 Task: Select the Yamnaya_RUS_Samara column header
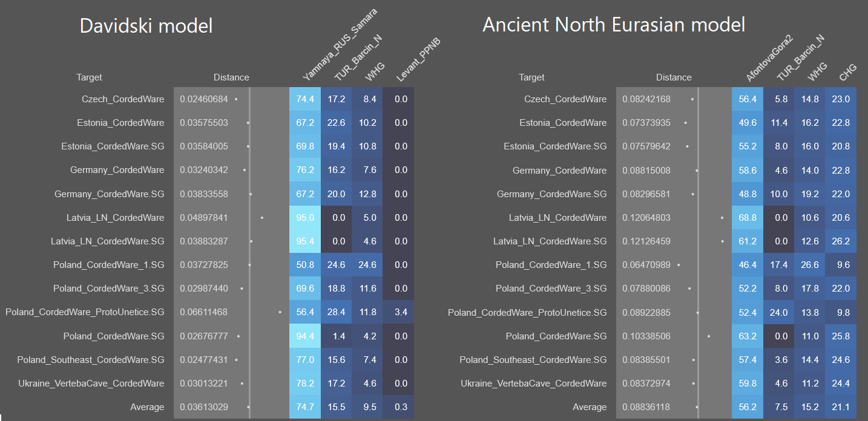[x=340, y=44]
